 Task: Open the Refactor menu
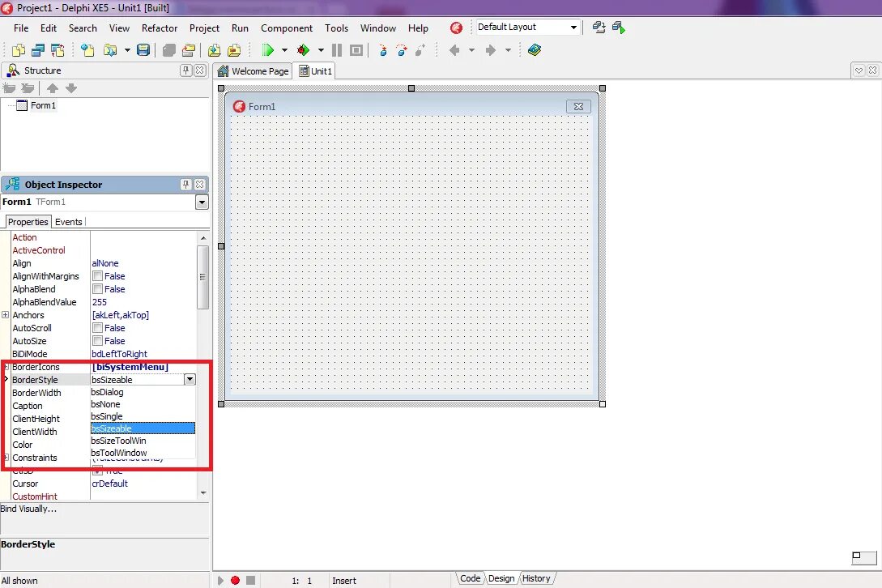click(x=160, y=28)
